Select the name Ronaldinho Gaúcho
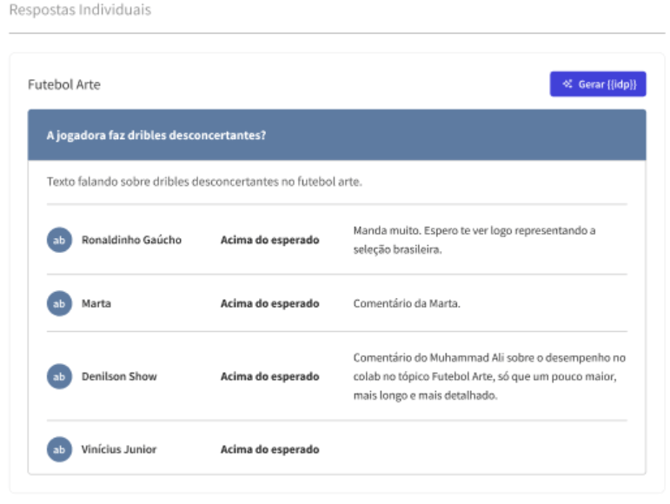Viewport: 670px width, 504px height. point(131,240)
